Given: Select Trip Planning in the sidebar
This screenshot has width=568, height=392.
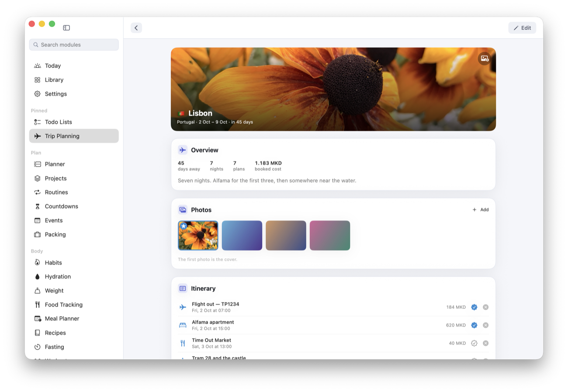Looking at the screenshot, I should click(x=74, y=136).
